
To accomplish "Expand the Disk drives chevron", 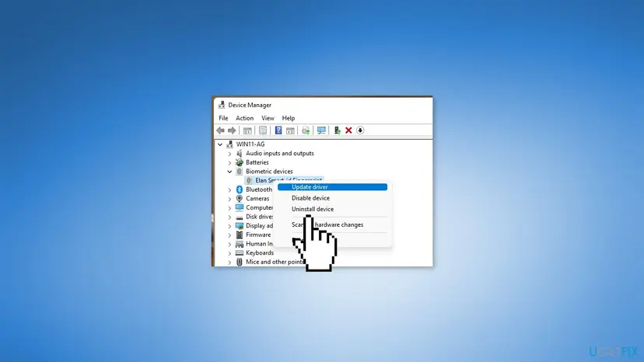I will click(x=230, y=217).
